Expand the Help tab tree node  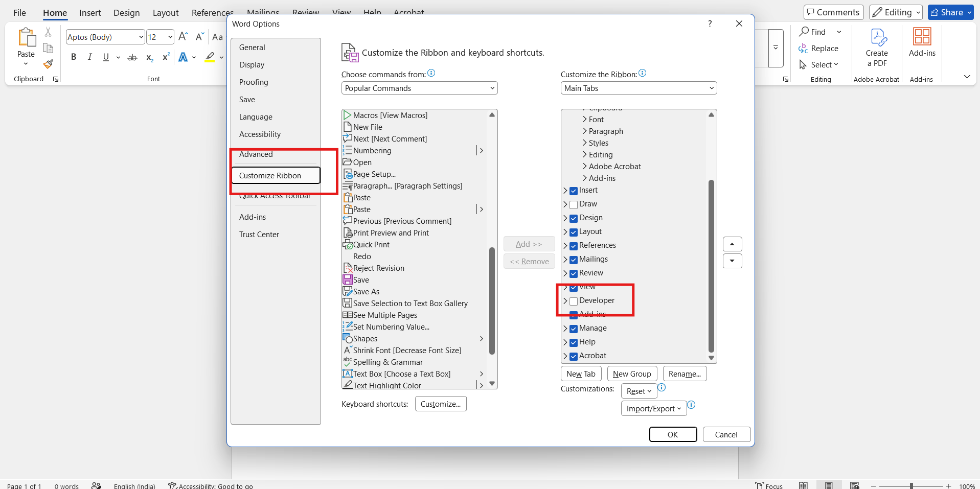pyautogui.click(x=565, y=342)
